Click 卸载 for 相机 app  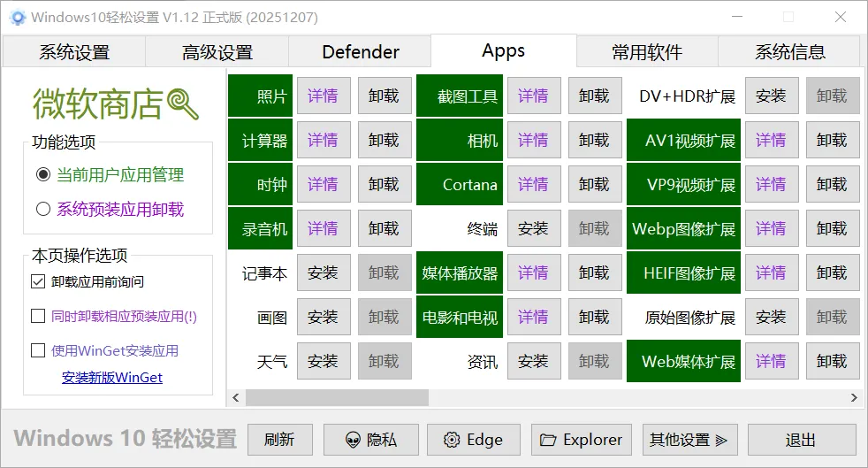(x=595, y=140)
